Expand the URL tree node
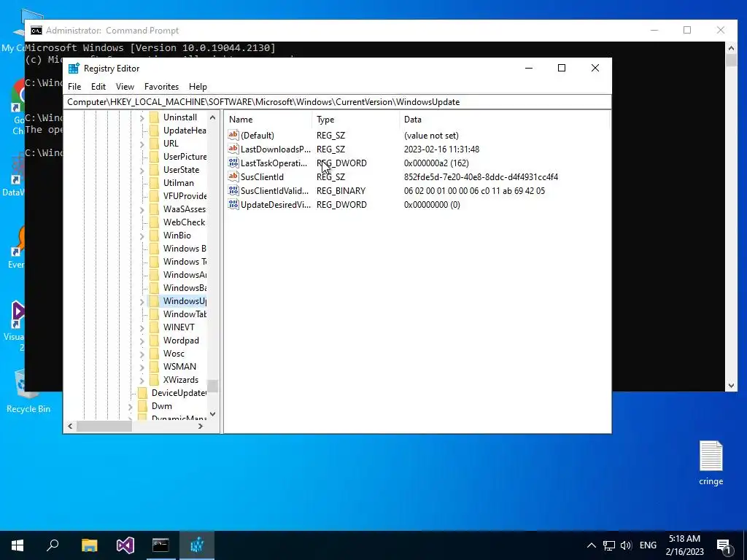Screen dimensions: 747x560 (142, 144)
